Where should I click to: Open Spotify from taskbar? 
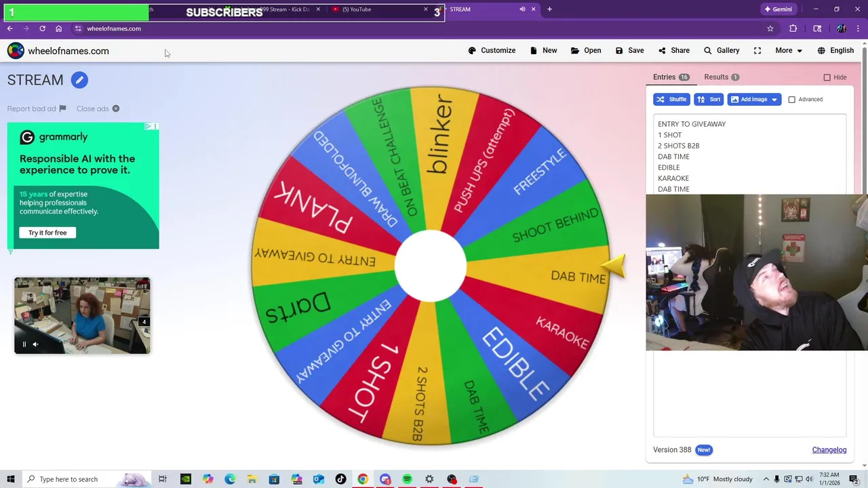pos(407,479)
